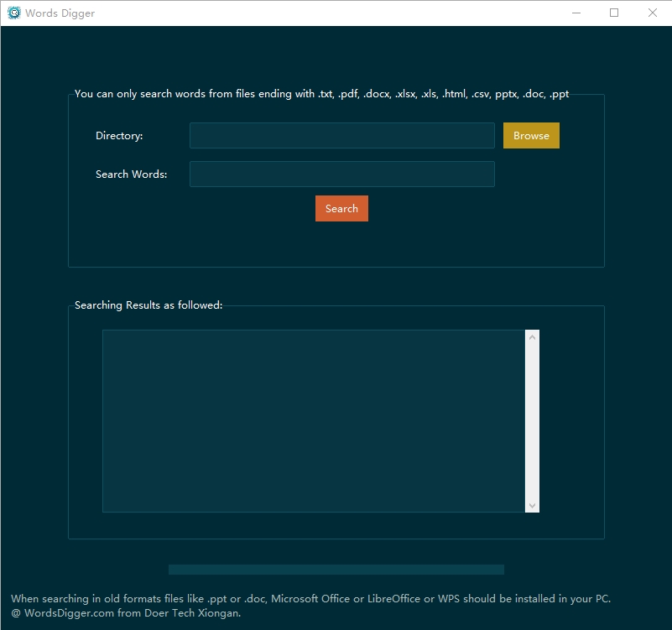
Task: Click the supported file types notice text
Action: point(321,94)
